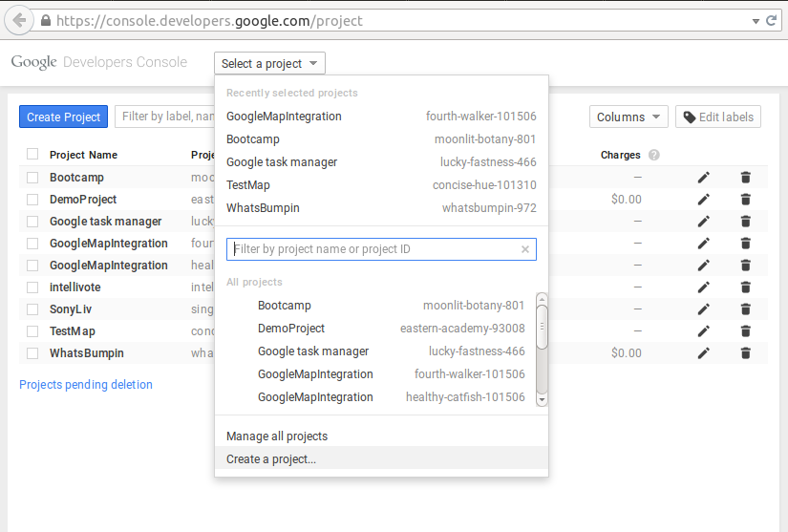Click the $0.00 charge for DemoProject
This screenshot has height=532, width=788.
tap(627, 200)
